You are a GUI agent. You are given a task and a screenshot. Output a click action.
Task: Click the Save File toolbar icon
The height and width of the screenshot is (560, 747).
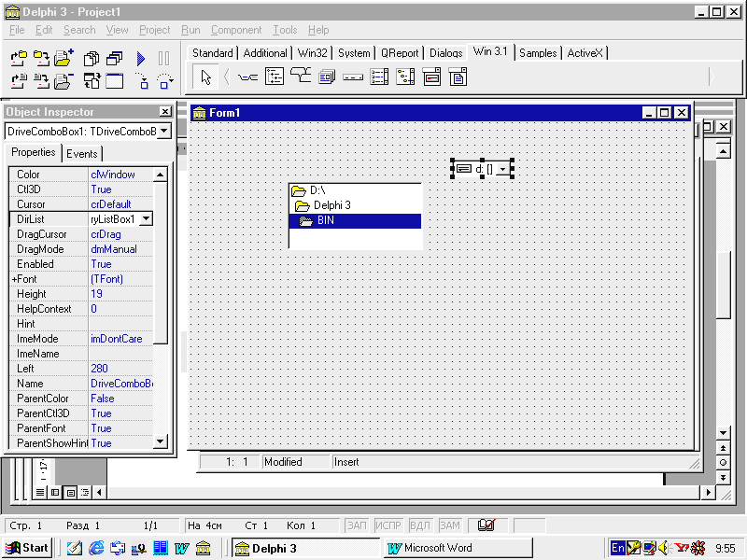[x=41, y=81]
